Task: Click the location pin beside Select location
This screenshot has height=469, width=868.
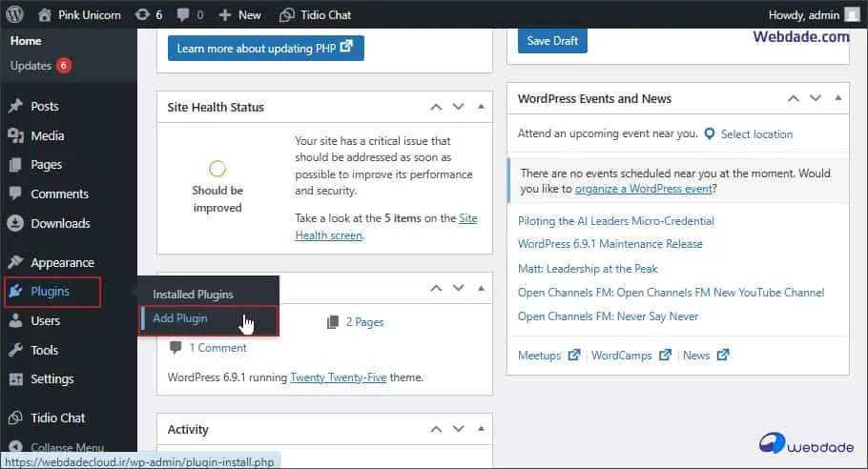Action: pyautogui.click(x=710, y=134)
